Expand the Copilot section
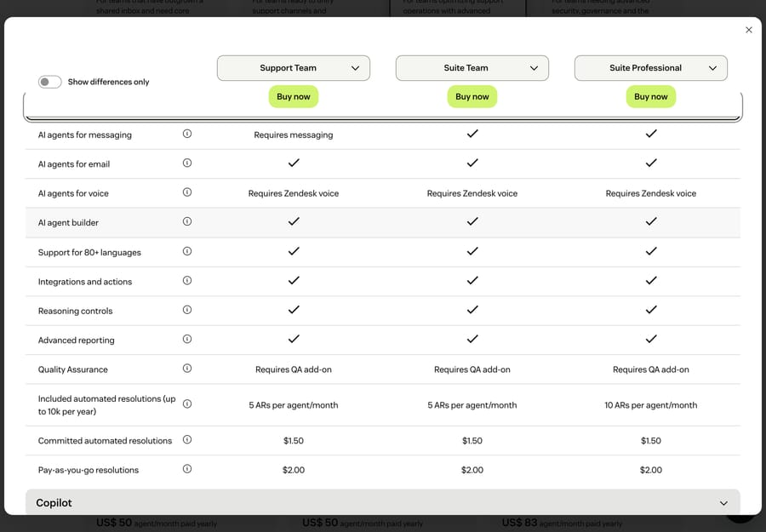 point(382,503)
